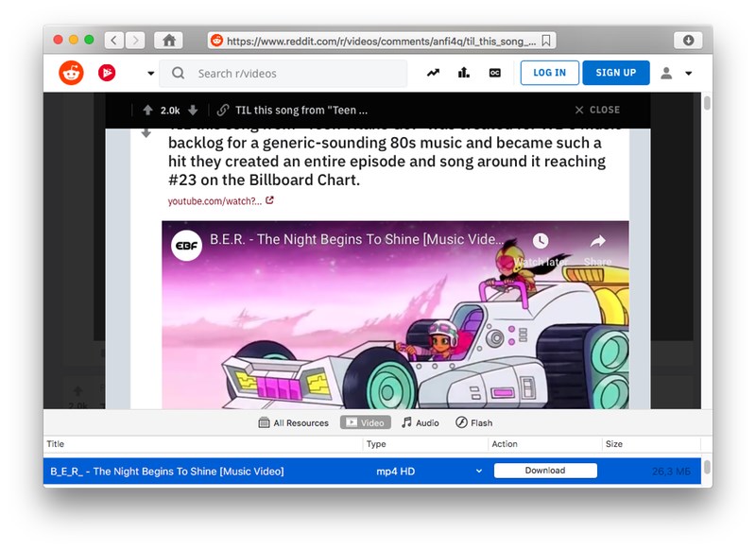The width and height of the screenshot is (756, 550).
Task: Focus the Search r/videos field
Action: tap(283, 74)
